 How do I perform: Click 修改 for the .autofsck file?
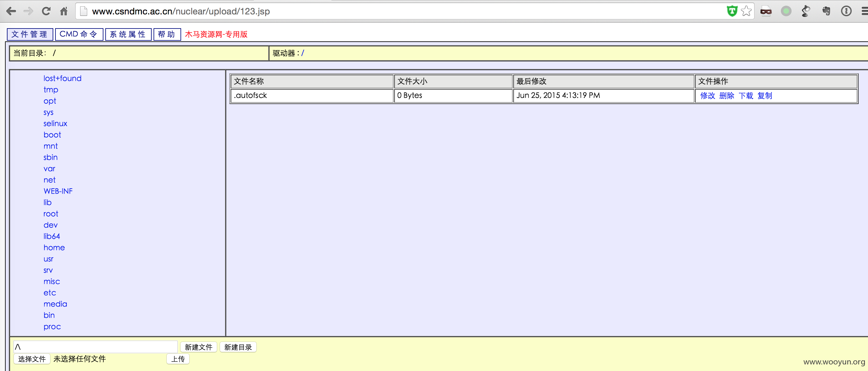(x=708, y=96)
